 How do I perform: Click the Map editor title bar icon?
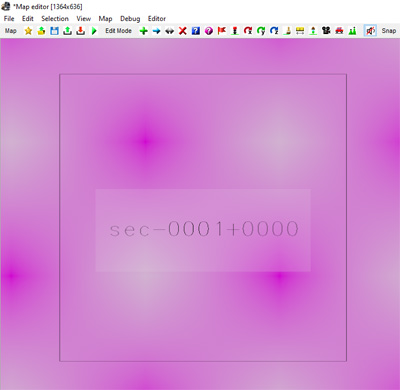(6, 6)
